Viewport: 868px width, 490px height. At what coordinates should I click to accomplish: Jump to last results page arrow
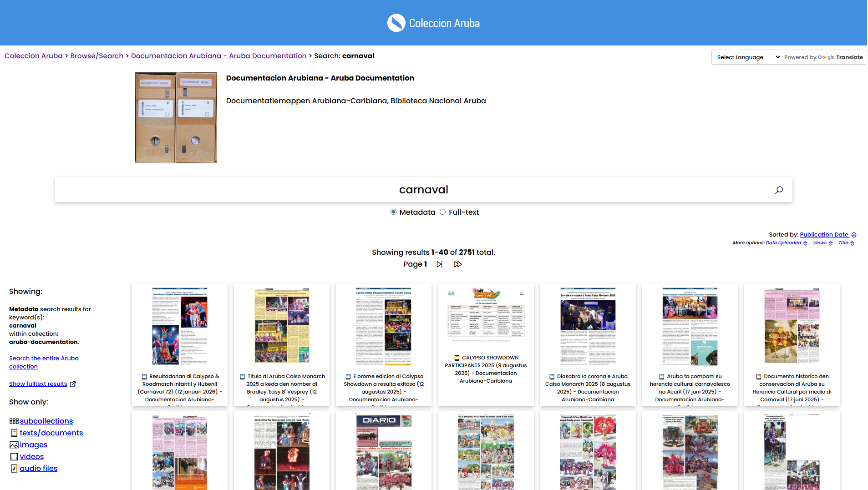pyautogui.click(x=458, y=264)
